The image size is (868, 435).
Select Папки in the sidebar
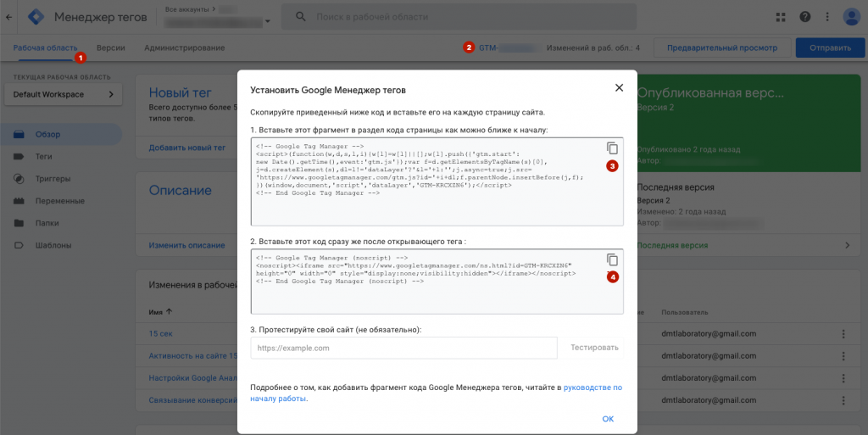click(x=47, y=223)
